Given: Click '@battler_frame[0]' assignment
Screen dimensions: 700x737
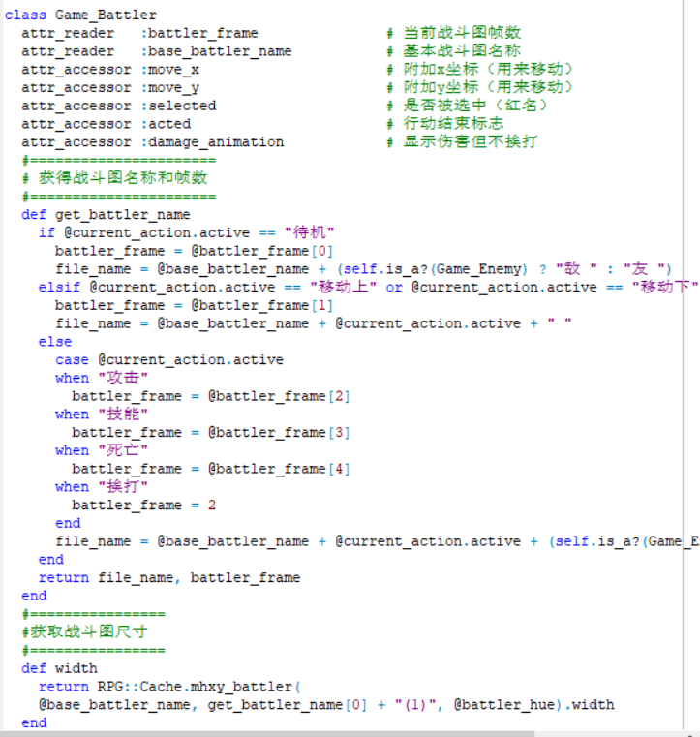Looking at the screenshot, I should point(261,251).
